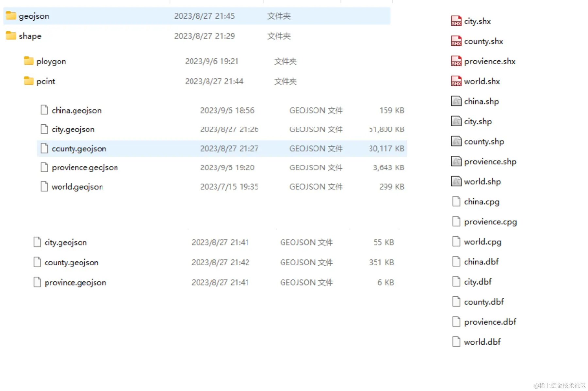Select the date 2023/8/27 21:44
Image resolution: width=588 pixels, height=391 pixels.
click(214, 81)
